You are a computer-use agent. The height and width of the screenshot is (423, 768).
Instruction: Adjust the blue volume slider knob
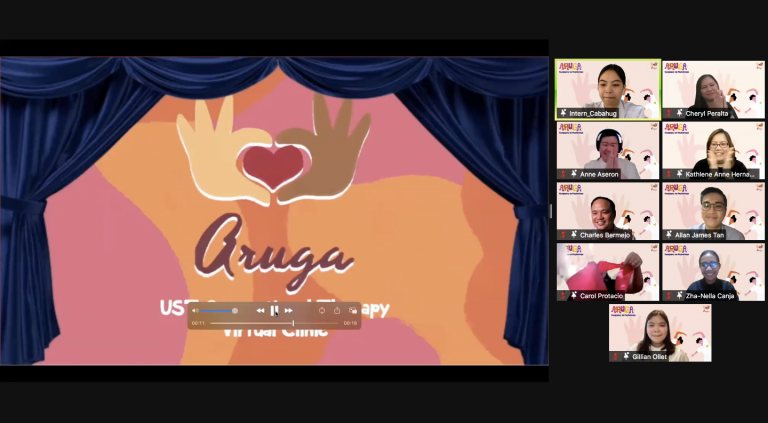pos(235,310)
